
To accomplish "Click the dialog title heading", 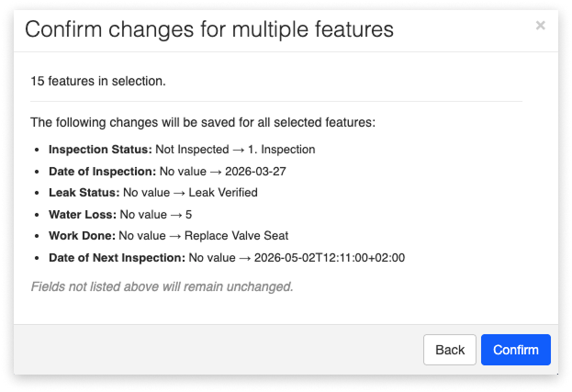I will (209, 29).
